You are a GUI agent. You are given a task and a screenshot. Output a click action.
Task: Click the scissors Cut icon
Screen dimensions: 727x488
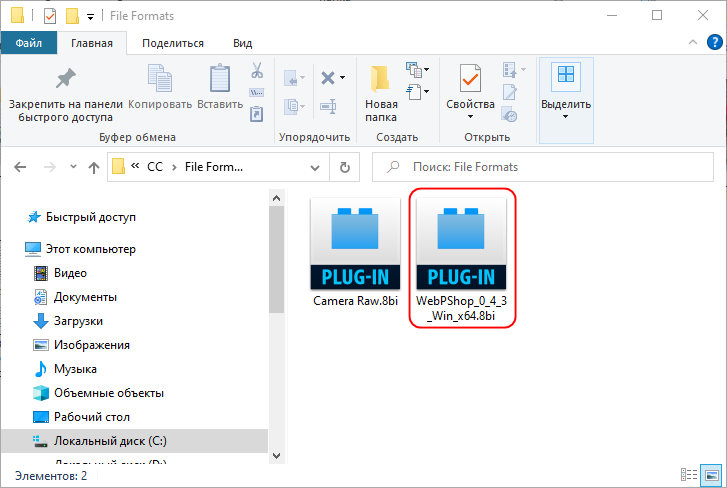257,70
